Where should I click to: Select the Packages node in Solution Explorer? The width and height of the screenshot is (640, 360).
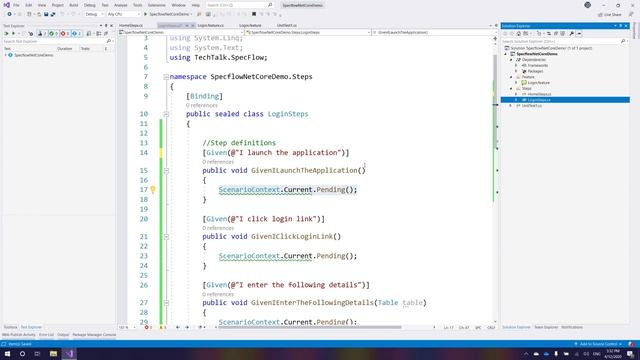tap(535, 71)
